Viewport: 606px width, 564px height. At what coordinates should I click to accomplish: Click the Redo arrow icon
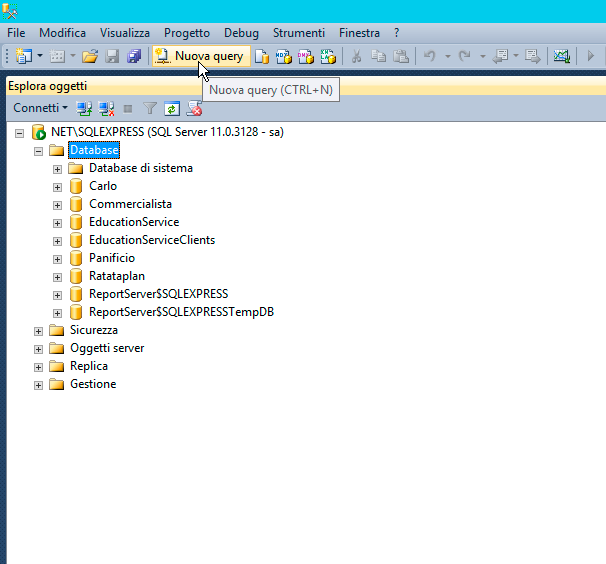click(x=464, y=56)
